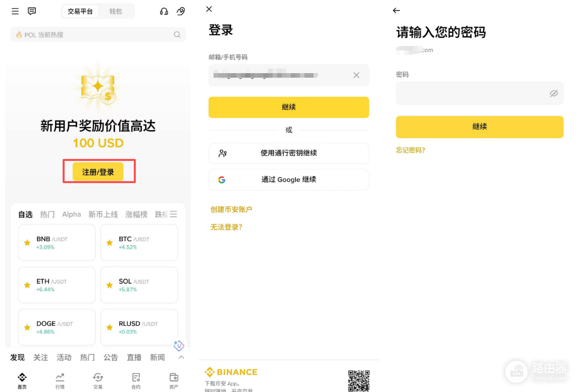Open the hamburger menu icon
The width and height of the screenshot is (576, 392).
pos(15,12)
